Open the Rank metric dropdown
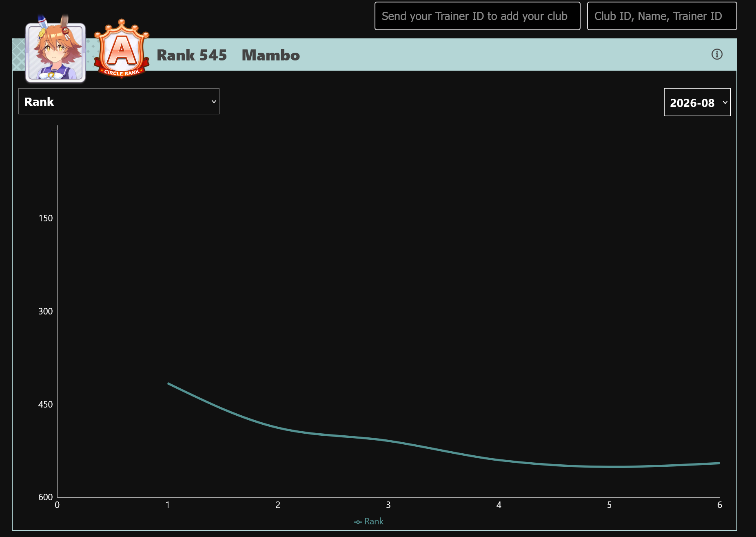This screenshot has height=537, width=756. point(119,101)
